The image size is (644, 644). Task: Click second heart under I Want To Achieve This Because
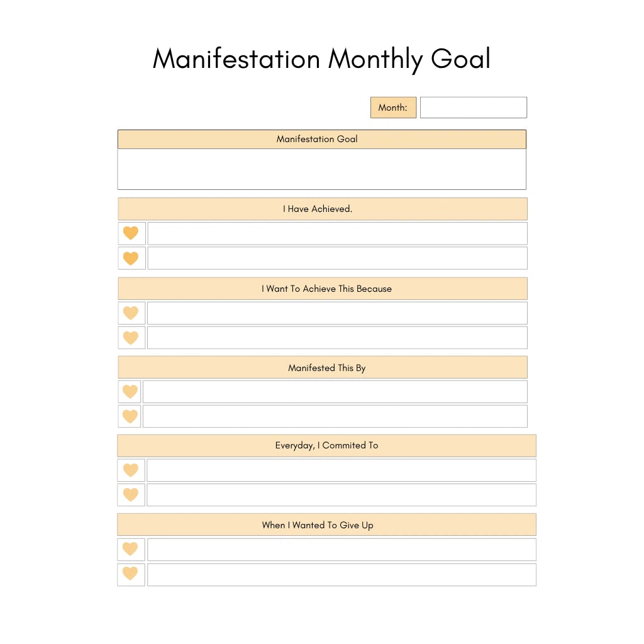[131, 338]
